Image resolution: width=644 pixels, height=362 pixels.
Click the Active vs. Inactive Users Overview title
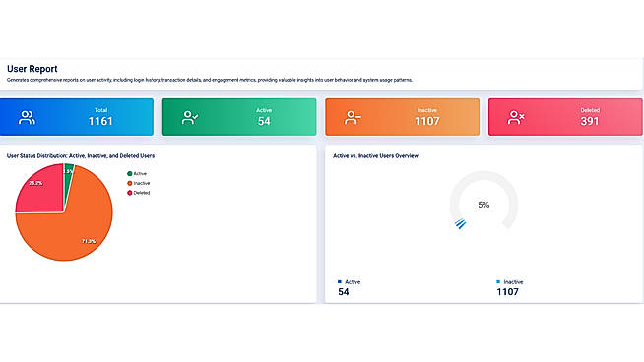pos(375,156)
